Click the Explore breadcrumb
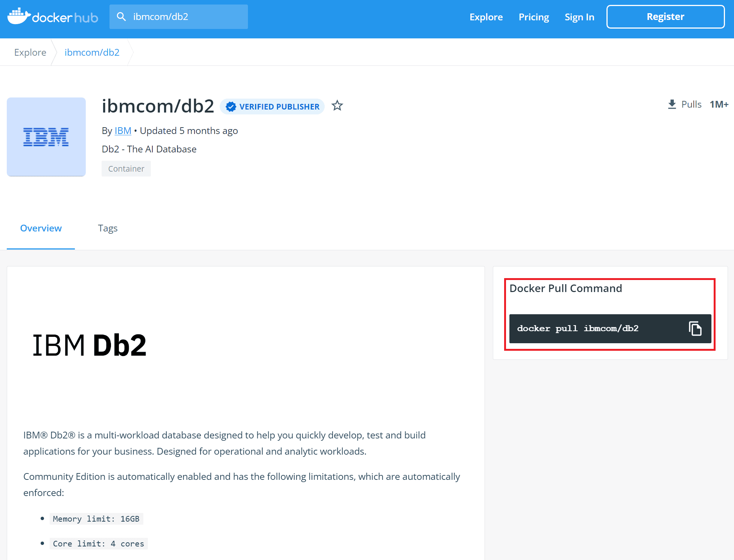Viewport: 734px width, 560px height. [x=30, y=52]
